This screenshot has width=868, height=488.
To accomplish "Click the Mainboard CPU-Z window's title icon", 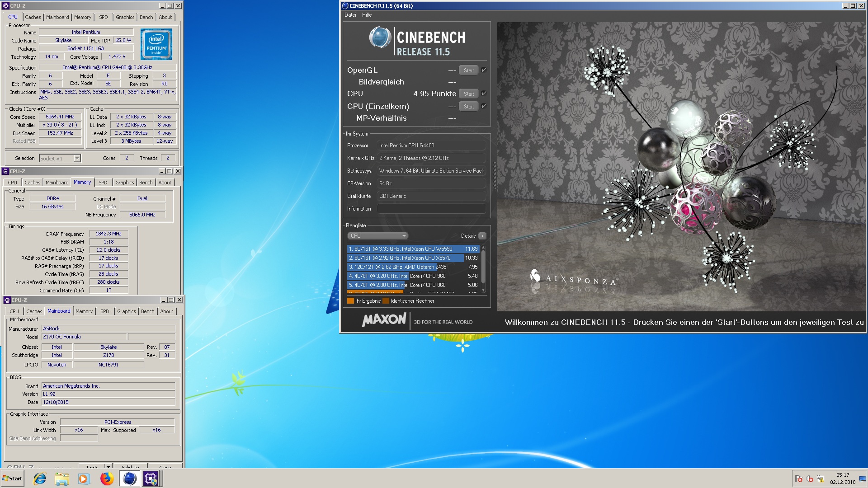I will point(7,300).
